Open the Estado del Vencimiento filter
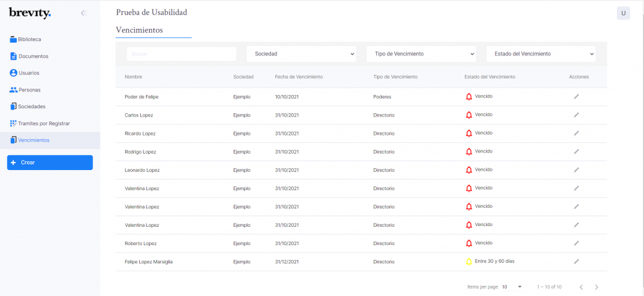This screenshot has height=296, width=644. [x=541, y=54]
